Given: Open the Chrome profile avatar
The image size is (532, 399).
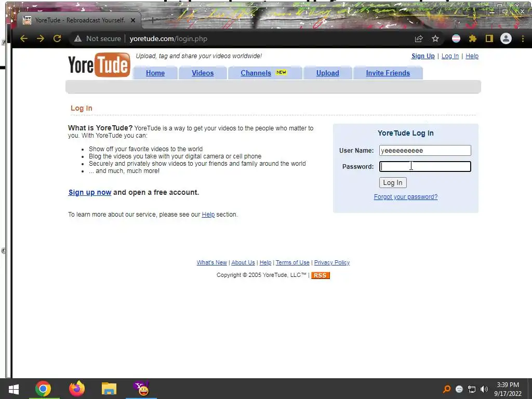Looking at the screenshot, I should [506, 38].
